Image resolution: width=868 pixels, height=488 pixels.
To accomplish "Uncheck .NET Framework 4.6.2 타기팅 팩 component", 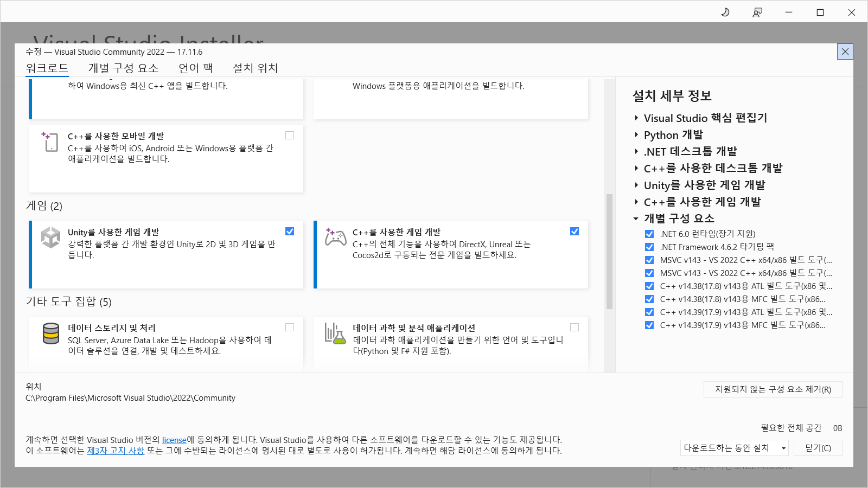I will click(649, 247).
